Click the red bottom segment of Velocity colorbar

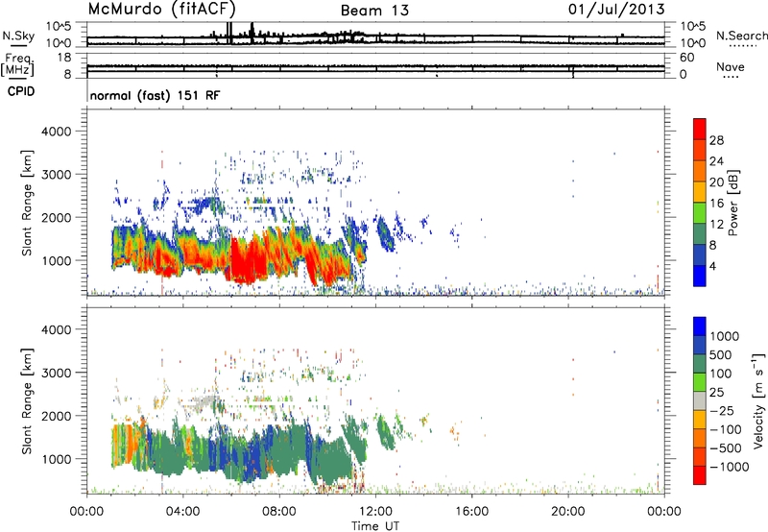coord(700,475)
